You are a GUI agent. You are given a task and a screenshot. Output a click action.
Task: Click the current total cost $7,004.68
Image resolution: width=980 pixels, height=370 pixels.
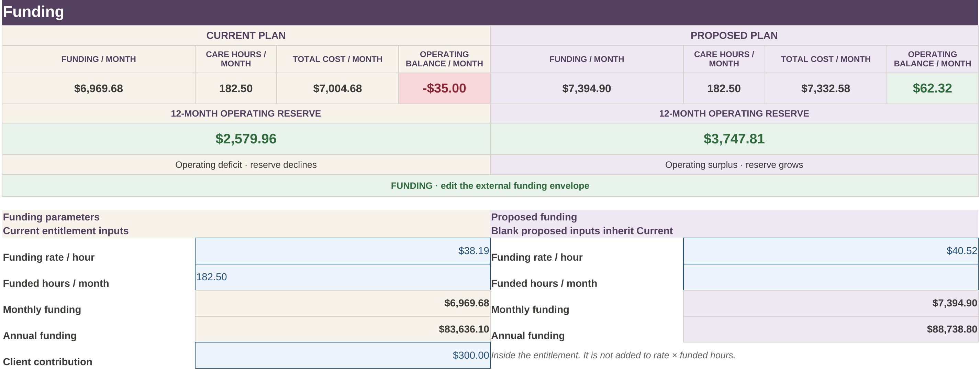coord(337,88)
